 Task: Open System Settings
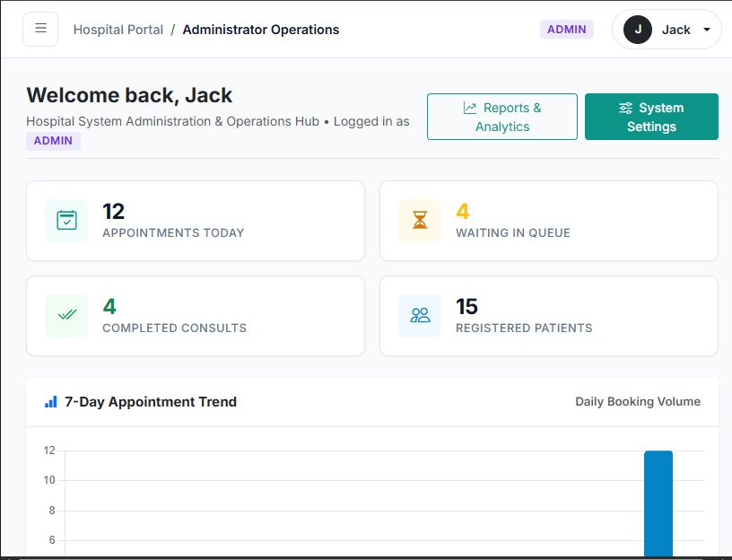click(651, 117)
